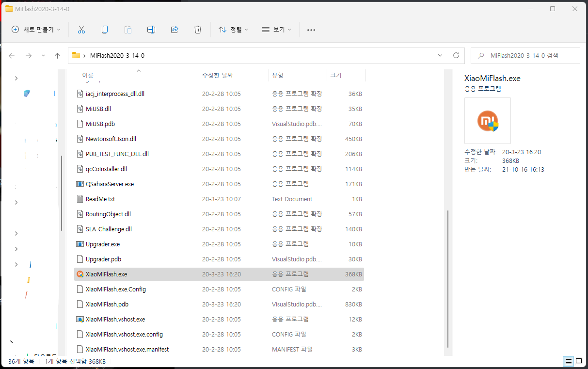Screen dimensions: 588x369
Task: Select the MiUSB.pdb file
Action: [x=219, y=124]
